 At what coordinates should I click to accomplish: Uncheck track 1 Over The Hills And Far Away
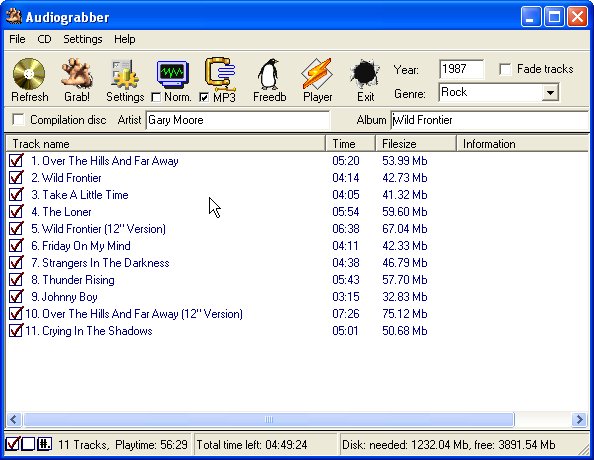(x=16, y=160)
